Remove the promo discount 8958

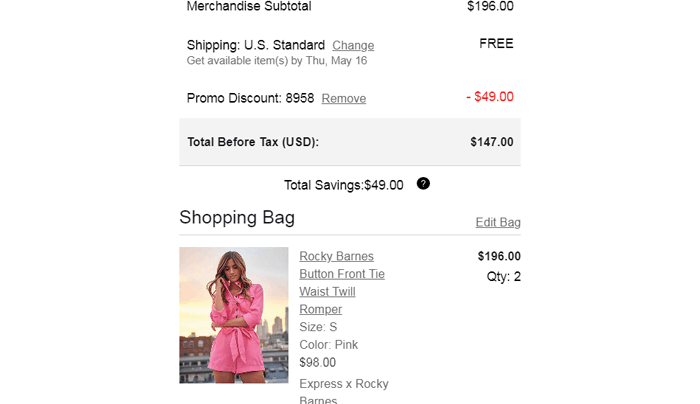[343, 98]
